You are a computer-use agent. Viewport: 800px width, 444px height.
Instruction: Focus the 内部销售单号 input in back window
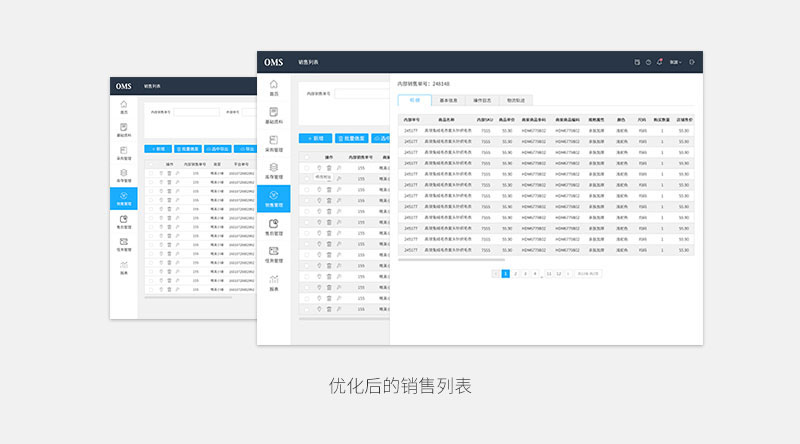[196, 112]
